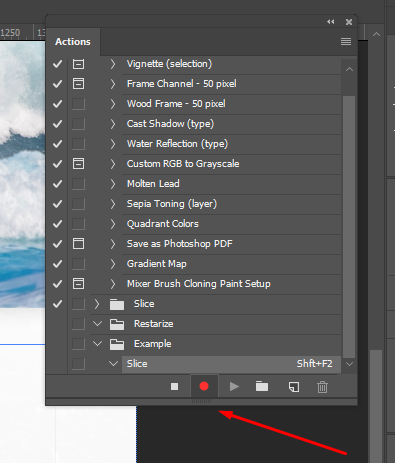Viewport: 395px width, 463px height.
Task: Play the selected action
Action: click(234, 387)
